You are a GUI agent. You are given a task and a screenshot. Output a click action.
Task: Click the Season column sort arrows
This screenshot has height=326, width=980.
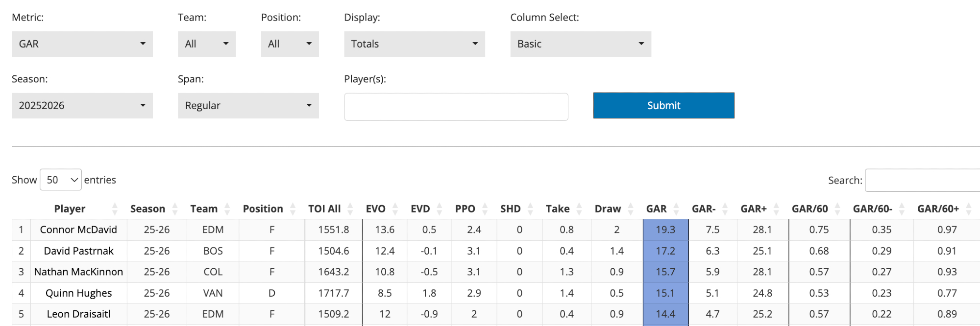[175, 209]
